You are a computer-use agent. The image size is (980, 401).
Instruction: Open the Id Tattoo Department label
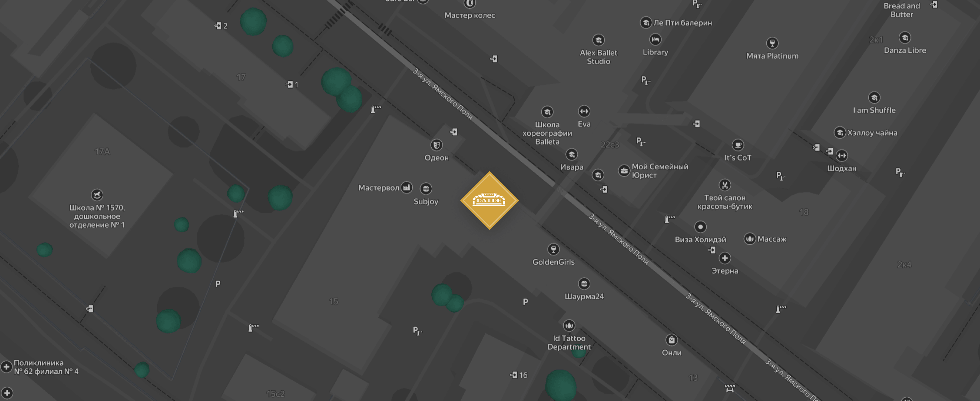click(x=569, y=342)
